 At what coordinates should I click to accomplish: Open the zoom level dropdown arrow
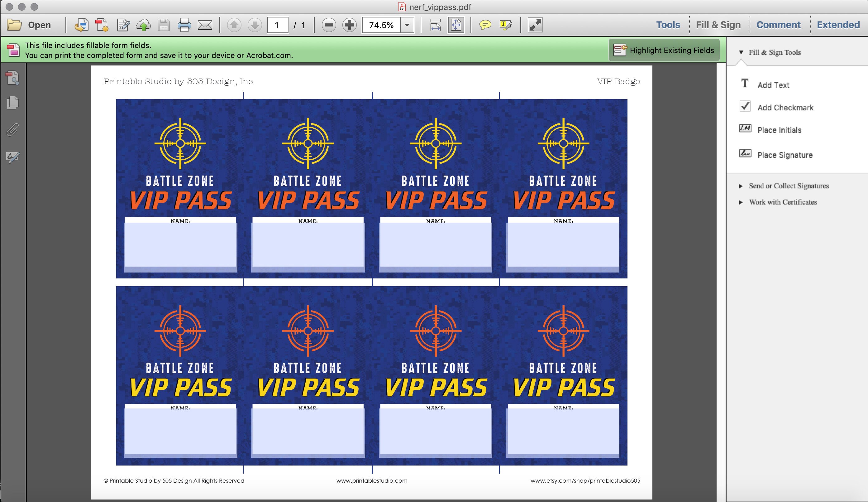click(408, 25)
